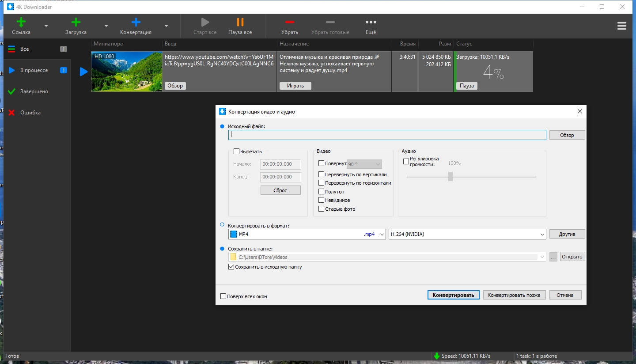Click the Исходный файл input field
The width and height of the screenshot is (636, 364).
pyautogui.click(x=387, y=135)
